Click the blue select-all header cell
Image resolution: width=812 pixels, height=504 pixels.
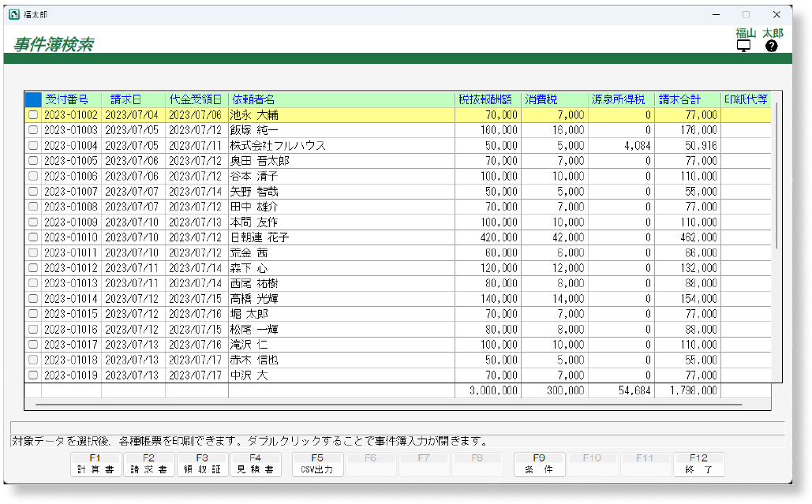tap(32, 99)
